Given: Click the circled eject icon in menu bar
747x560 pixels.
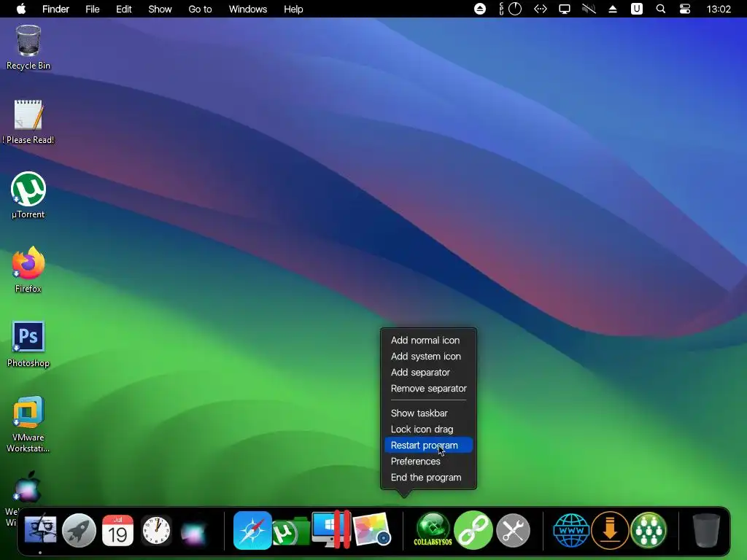Looking at the screenshot, I should tap(480, 9).
